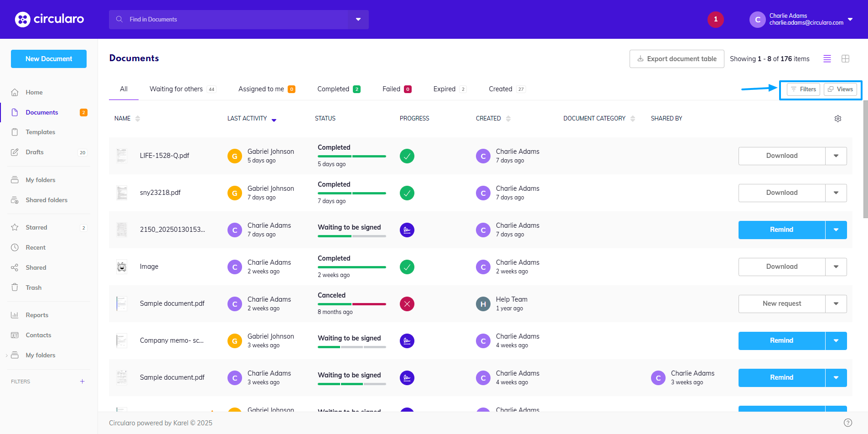This screenshot has height=434, width=868.
Task: Expand the search options dropdown
Action: coord(358,20)
